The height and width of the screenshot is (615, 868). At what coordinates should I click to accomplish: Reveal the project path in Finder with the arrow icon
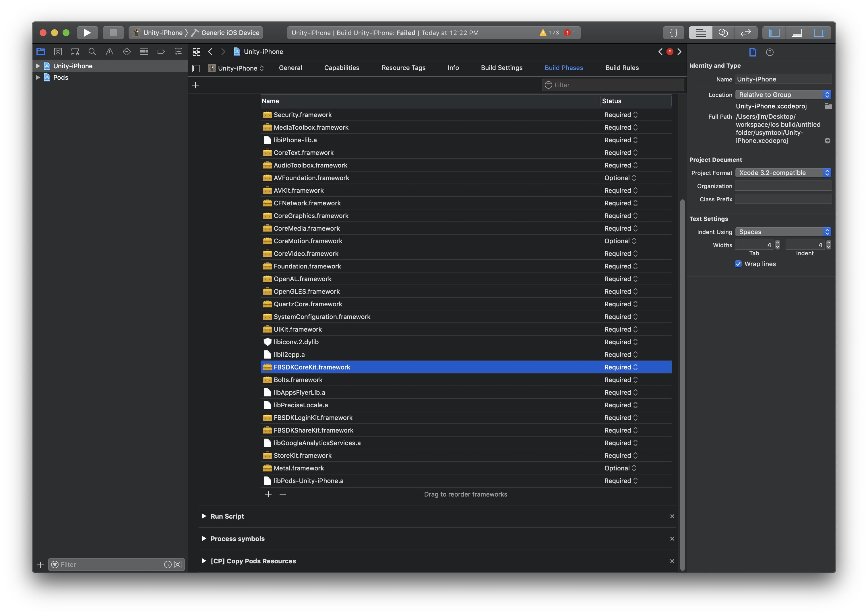[x=828, y=141]
